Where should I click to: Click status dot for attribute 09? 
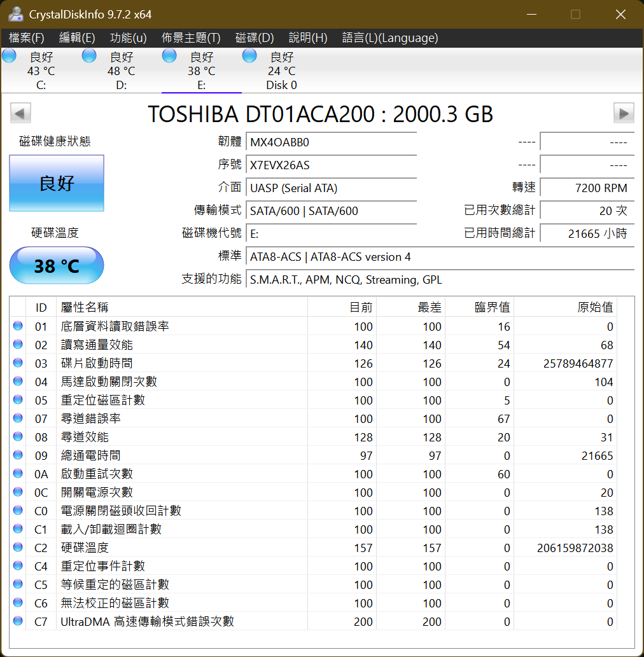(18, 455)
